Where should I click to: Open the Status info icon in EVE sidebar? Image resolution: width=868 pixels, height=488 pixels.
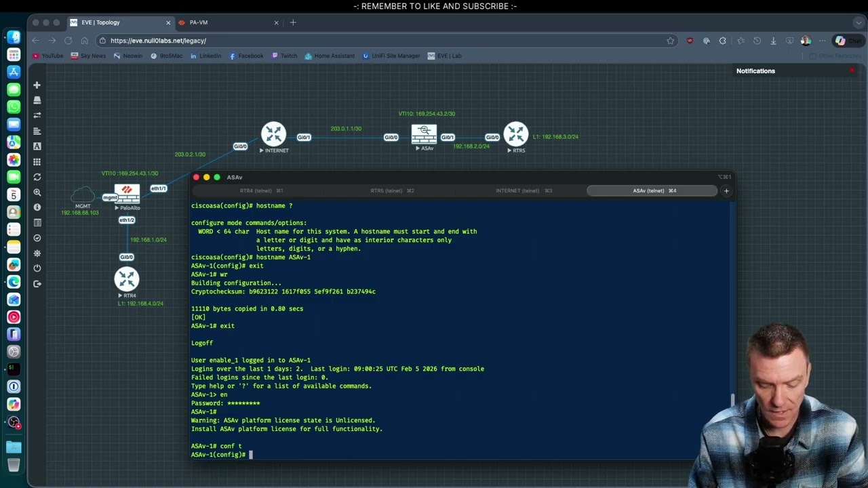pos(37,207)
